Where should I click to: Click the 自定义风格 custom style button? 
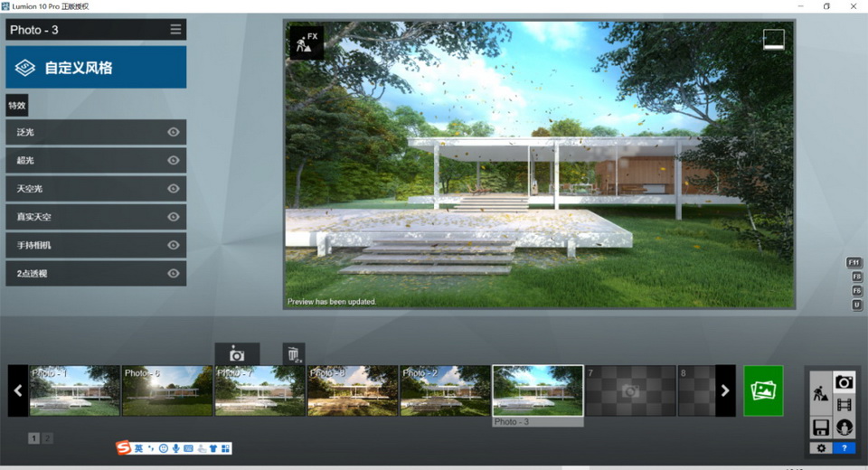pyautogui.click(x=96, y=68)
